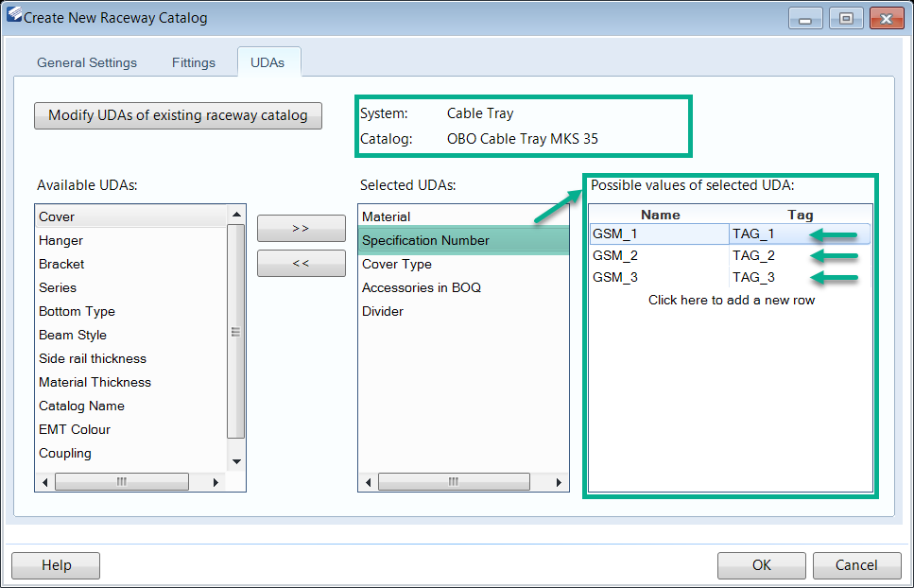Click Available UDAs horizontal scrollbar thumb
Screen dimensions: 914x588
coord(122,482)
